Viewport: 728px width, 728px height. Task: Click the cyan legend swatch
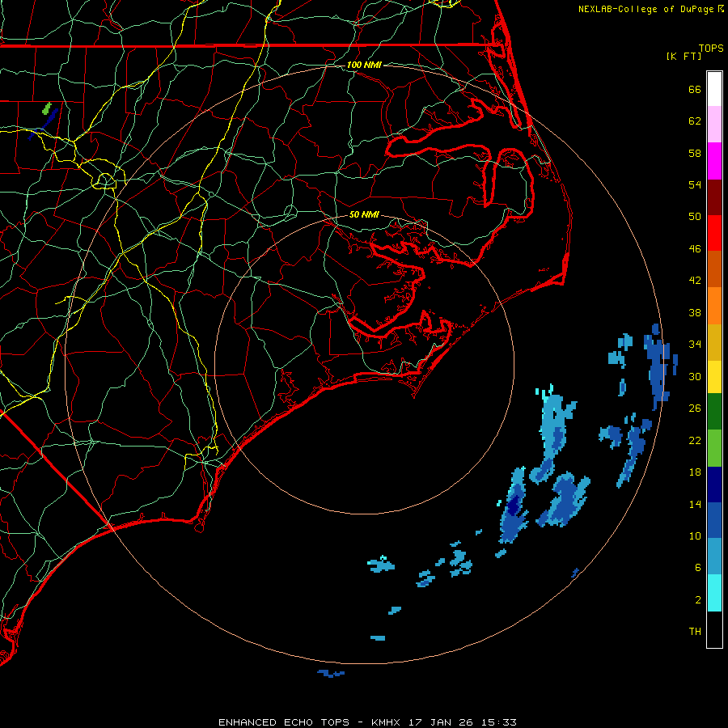pyautogui.click(x=714, y=593)
